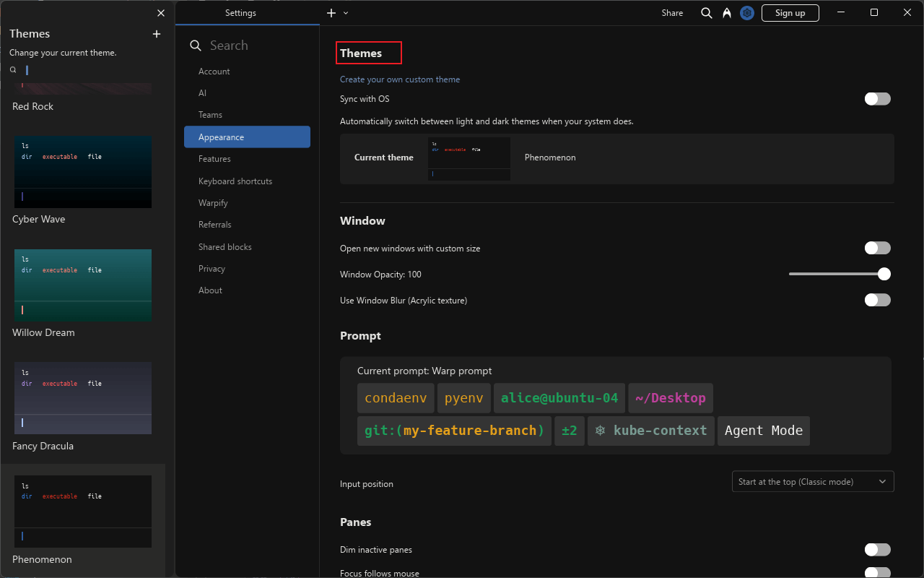Enable Dim inactive panes

pyautogui.click(x=877, y=550)
